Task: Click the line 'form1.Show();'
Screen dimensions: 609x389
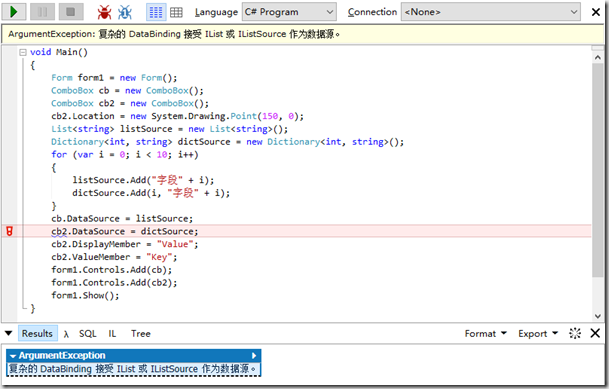Action: pyautogui.click(x=85, y=295)
